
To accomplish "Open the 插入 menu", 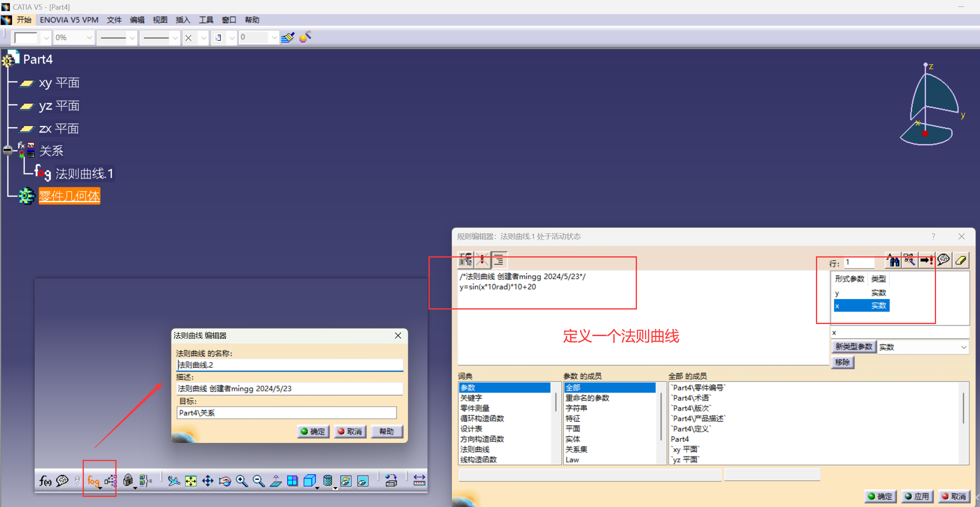I will [183, 20].
